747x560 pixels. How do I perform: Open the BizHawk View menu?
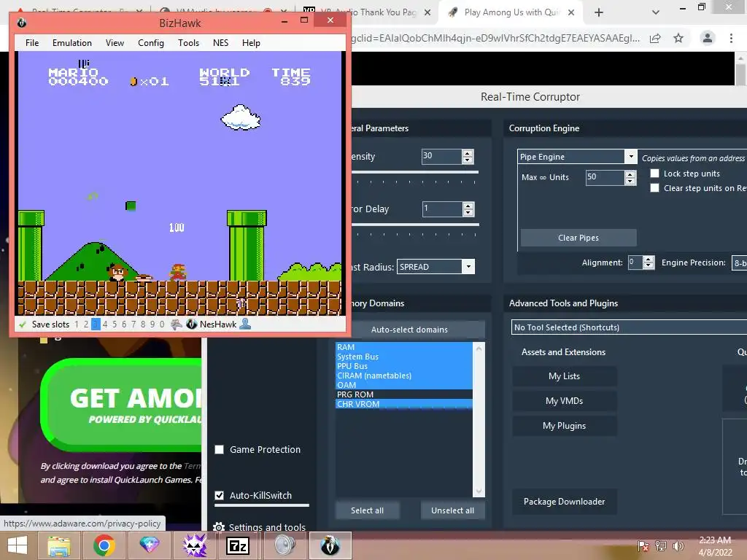(115, 43)
